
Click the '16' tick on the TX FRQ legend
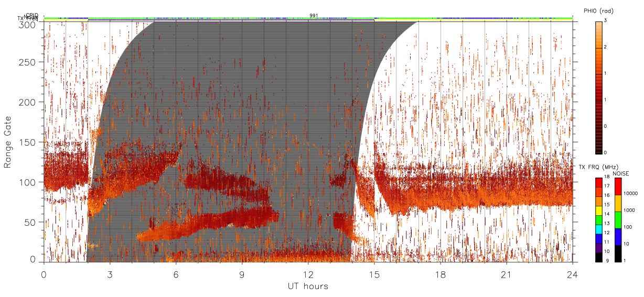point(607,195)
